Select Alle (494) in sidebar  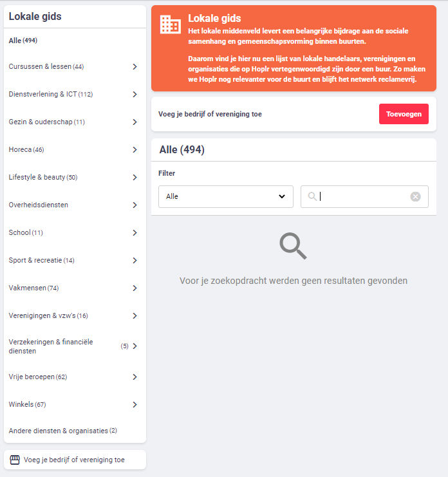point(23,41)
